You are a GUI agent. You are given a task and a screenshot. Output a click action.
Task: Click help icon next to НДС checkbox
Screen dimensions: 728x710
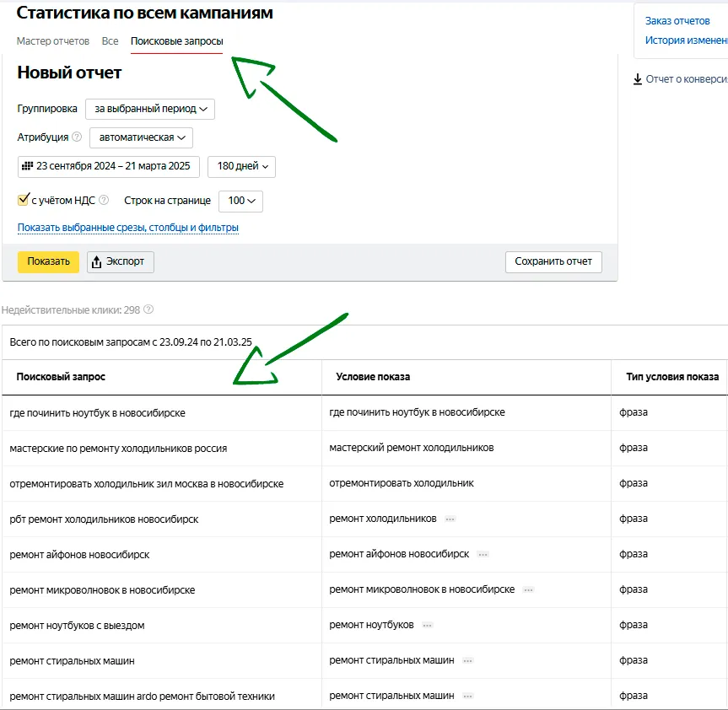pos(104,200)
